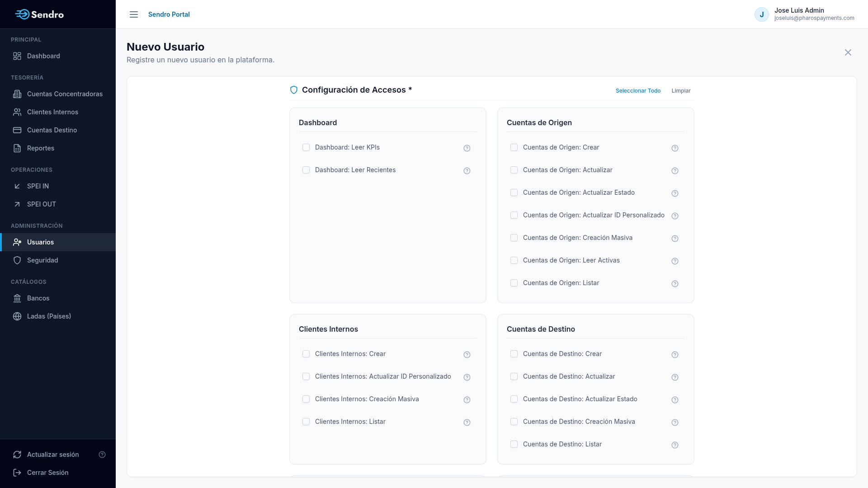This screenshot has width=868, height=488.
Task: Show help for Cuentas de Origen: Actualizar
Action: (675, 171)
